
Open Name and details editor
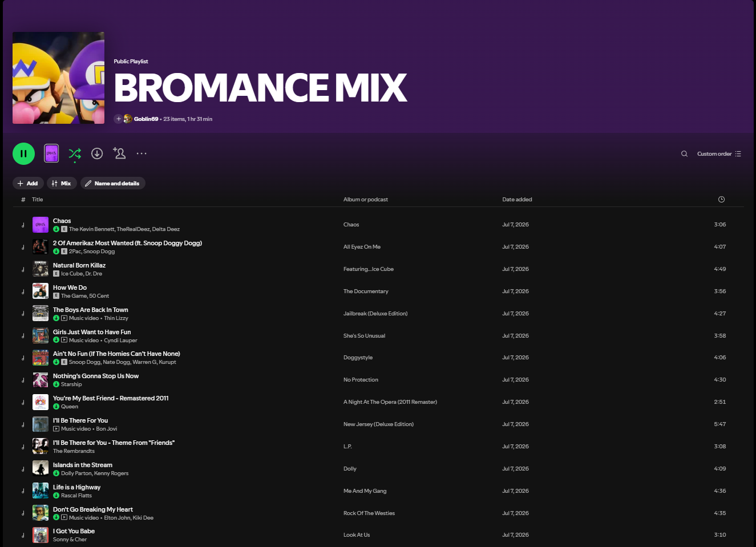[x=113, y=183]
